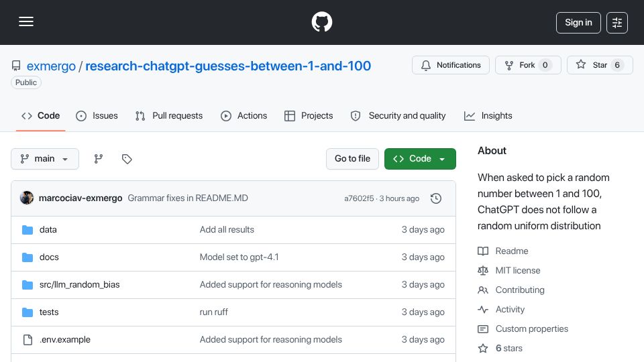Open the Actions tab
Image resolution: width=644 pixels, height=362 pixels.
[244, 116]
